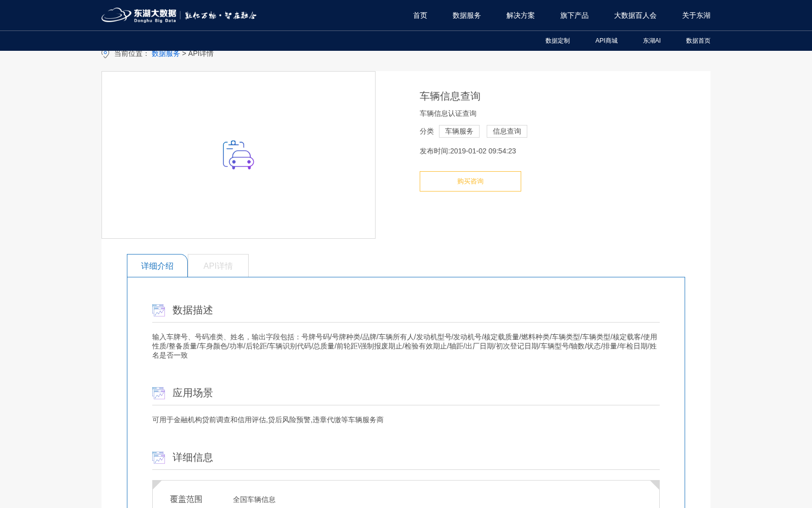
Task: Open the 数据服务 top menu
Action: 467,15
